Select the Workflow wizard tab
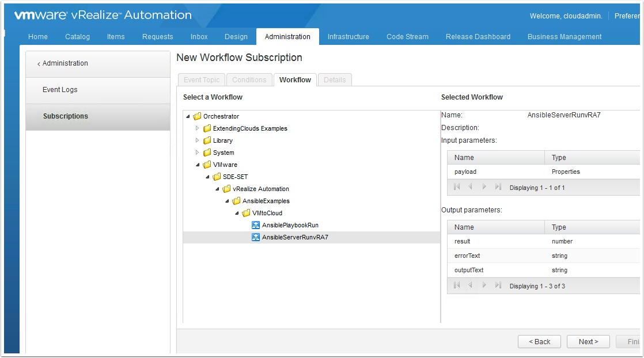Image resolution: width=644 pixels, height=358 pixels. [295, 79]
